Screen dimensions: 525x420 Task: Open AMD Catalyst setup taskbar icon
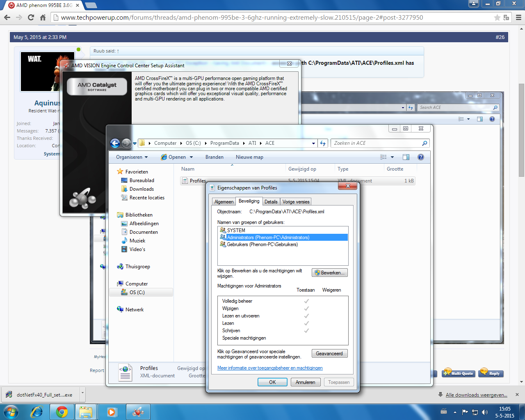(x=138, y=412)
